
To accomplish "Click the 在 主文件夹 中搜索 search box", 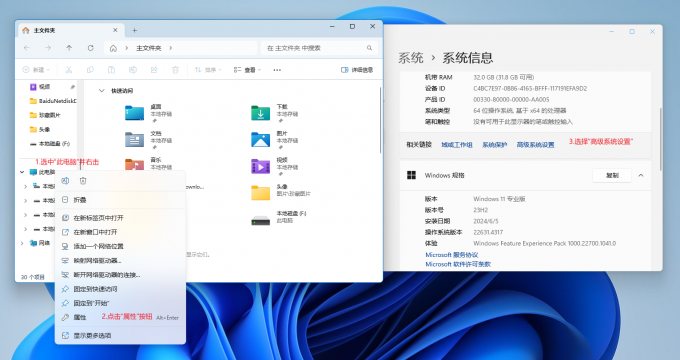I will pos(319,48).
